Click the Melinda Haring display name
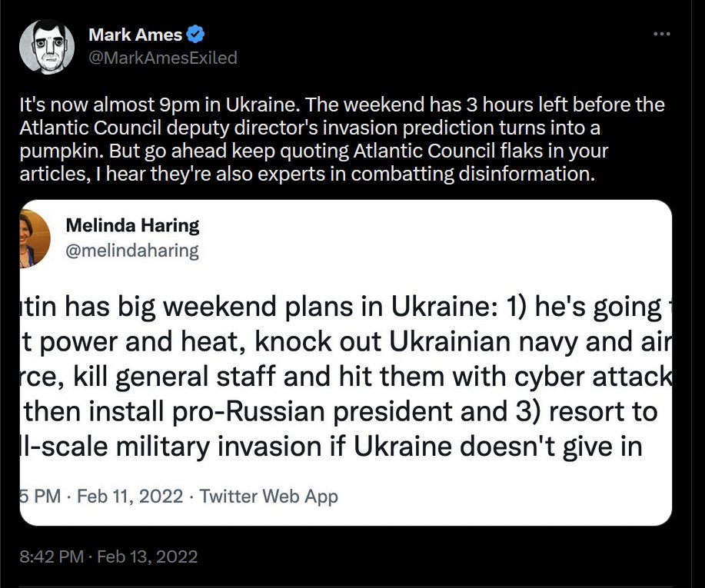705x588 pixels. (x=132, y=225)
